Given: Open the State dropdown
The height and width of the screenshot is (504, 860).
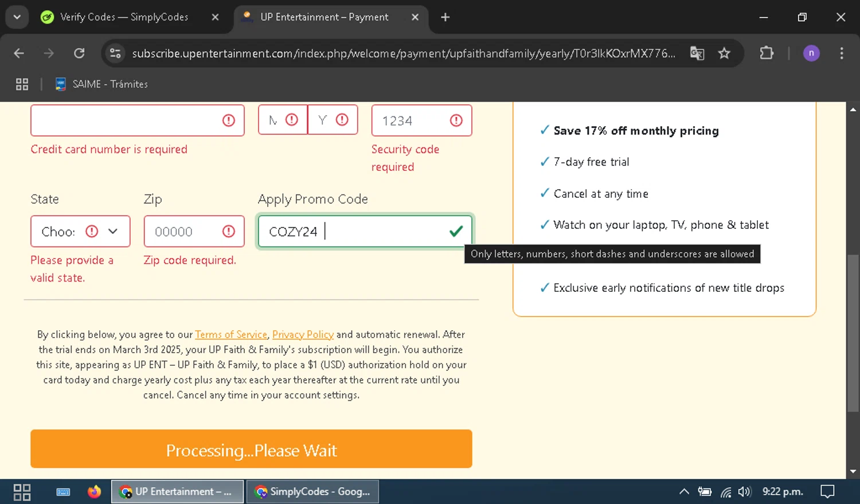Looking at the screenshot, I should pyautogui.click(x=80, y=231).
